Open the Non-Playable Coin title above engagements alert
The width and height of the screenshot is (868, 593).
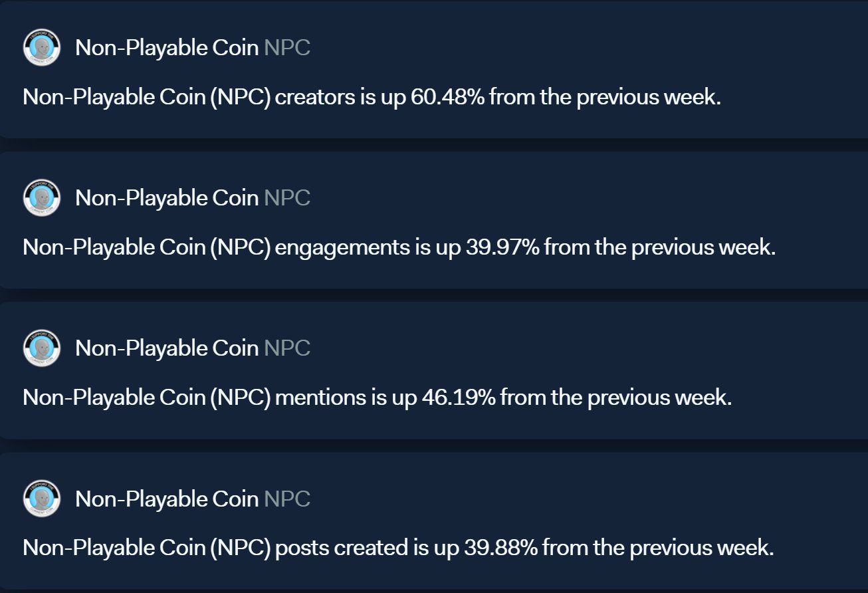167,198
